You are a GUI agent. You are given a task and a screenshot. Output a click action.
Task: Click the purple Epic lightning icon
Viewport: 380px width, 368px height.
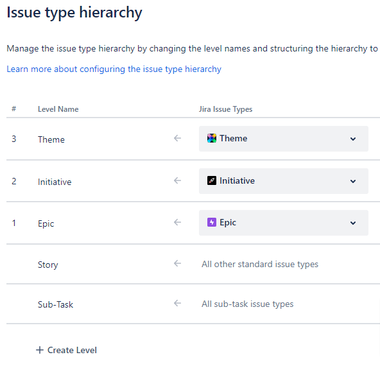(212, 222)
